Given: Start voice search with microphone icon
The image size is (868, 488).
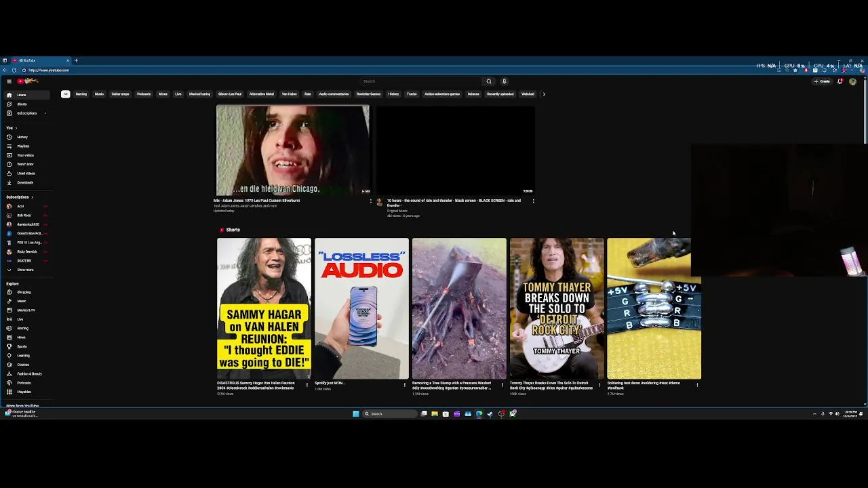Looking at the screenshot, I should pyautogui.click(x=504, y=81).
